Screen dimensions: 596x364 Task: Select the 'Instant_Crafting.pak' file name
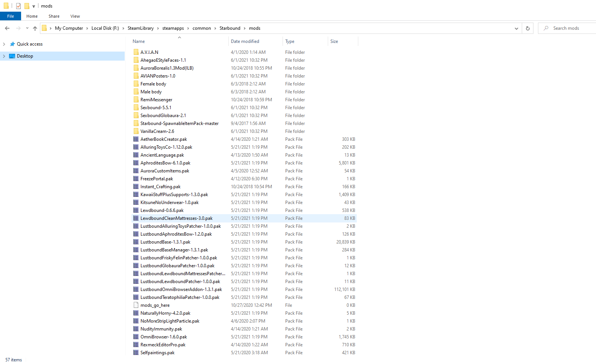coord(160,187)
